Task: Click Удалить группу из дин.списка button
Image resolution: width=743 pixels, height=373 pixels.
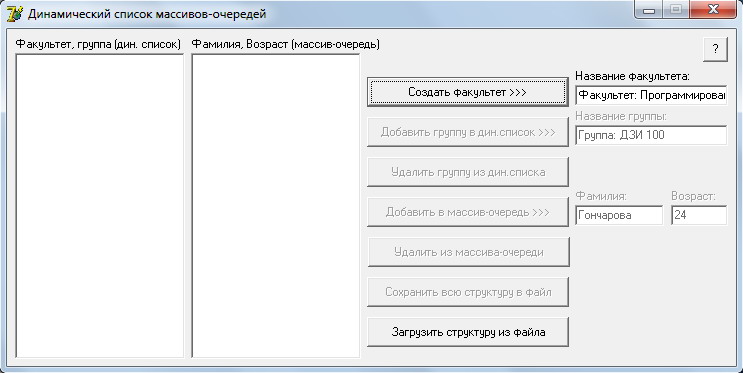Action: pyautogui.click(x=468, y=172)
